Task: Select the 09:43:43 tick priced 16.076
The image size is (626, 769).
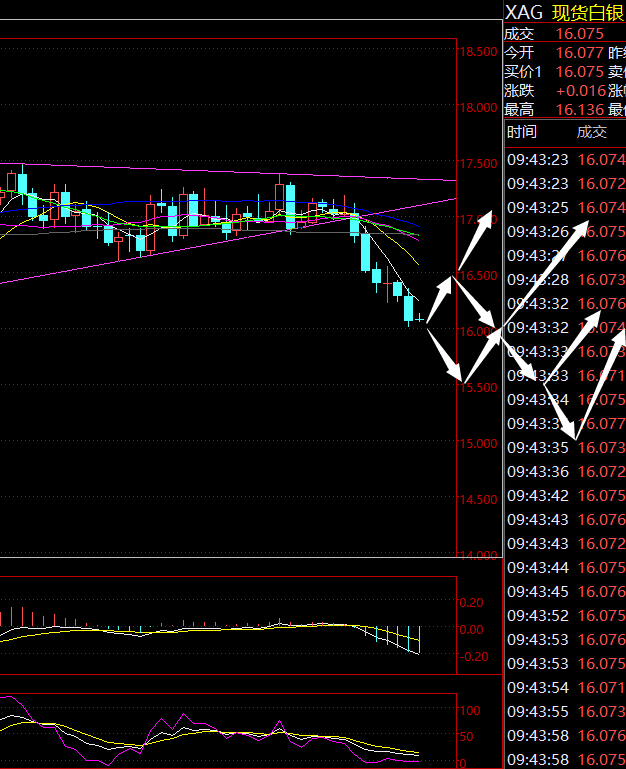Action: (566, 520)
